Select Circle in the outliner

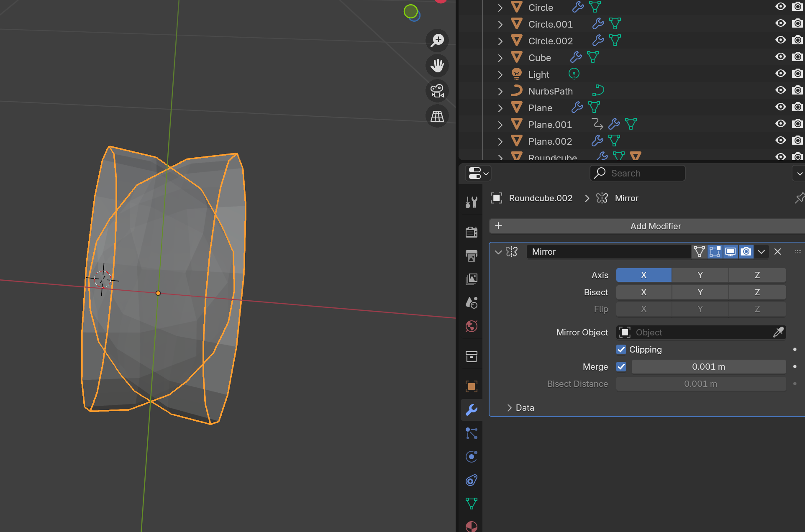541,8
